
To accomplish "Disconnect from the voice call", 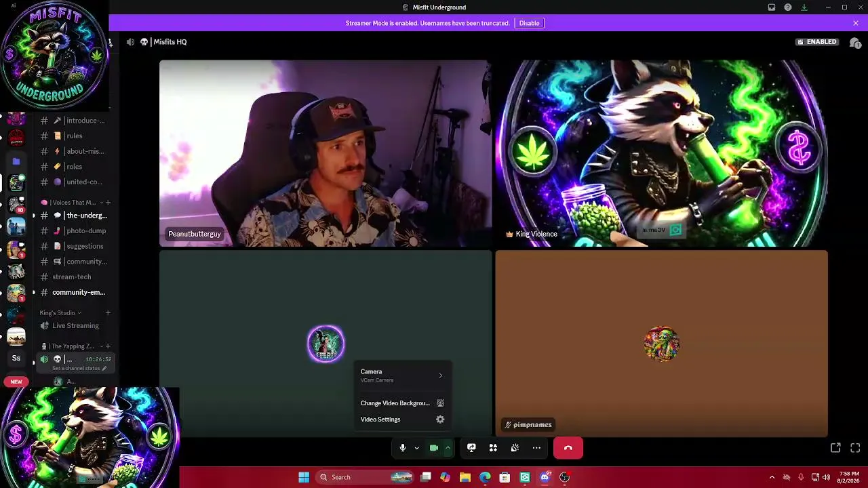I will click(x=568, y=448).
